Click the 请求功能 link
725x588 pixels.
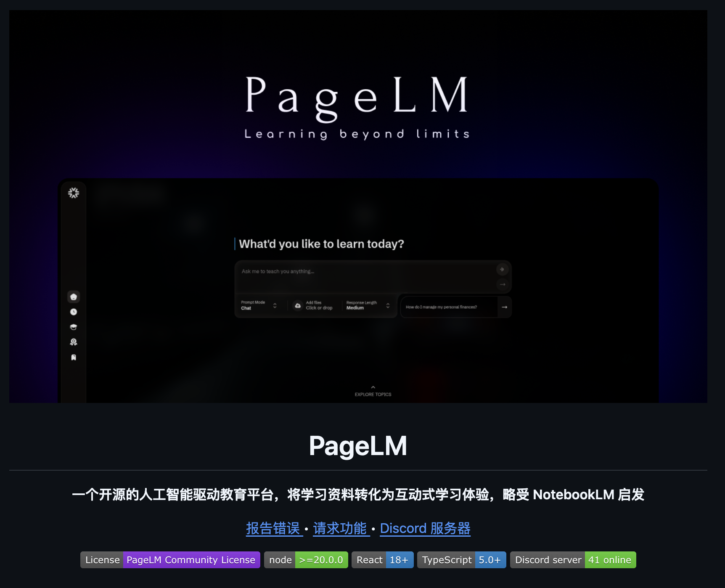coord(340,528)
